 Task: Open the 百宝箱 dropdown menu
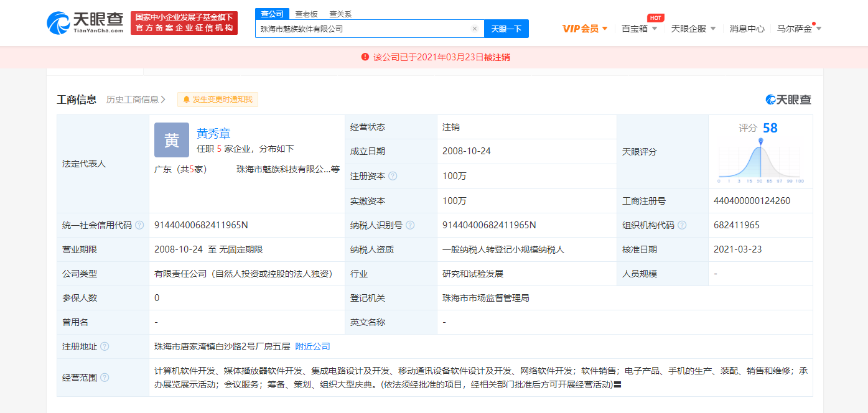(x=633, y=29)
